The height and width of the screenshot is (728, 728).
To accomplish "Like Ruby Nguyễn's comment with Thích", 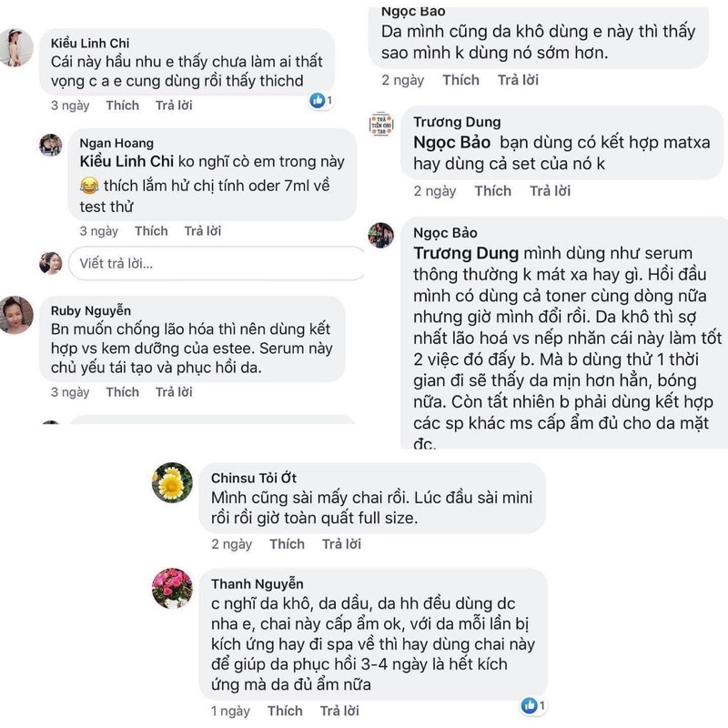I will [x=122, y=392].
